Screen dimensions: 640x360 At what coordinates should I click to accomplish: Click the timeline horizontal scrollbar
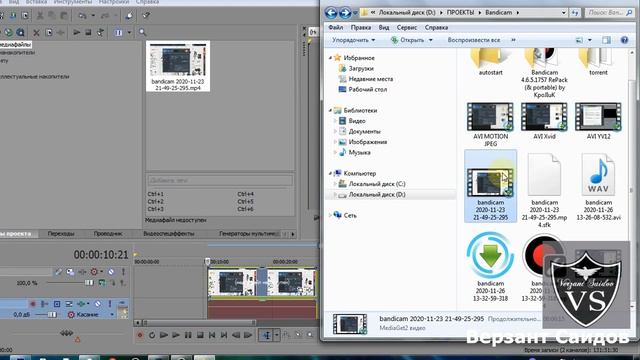coord(198,322)
